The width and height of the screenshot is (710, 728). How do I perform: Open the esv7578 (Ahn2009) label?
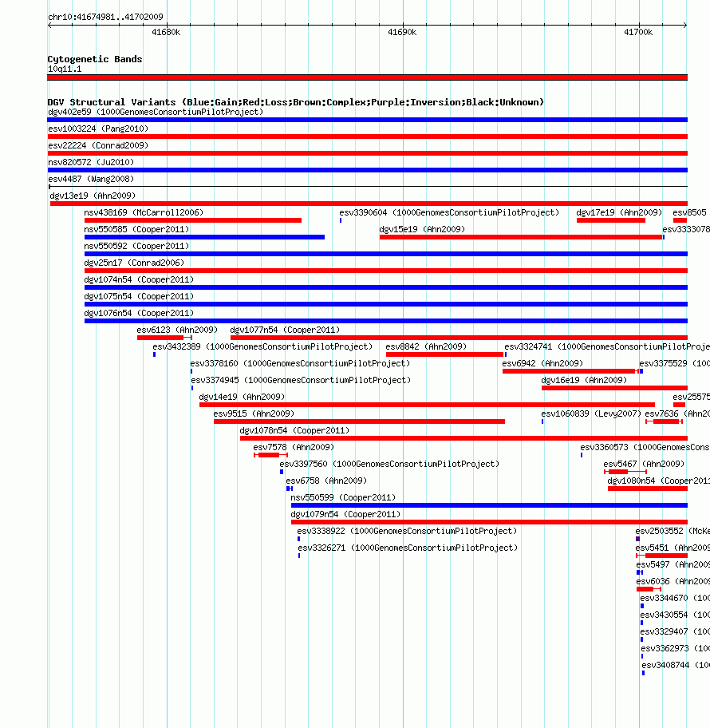click(294, 447)
